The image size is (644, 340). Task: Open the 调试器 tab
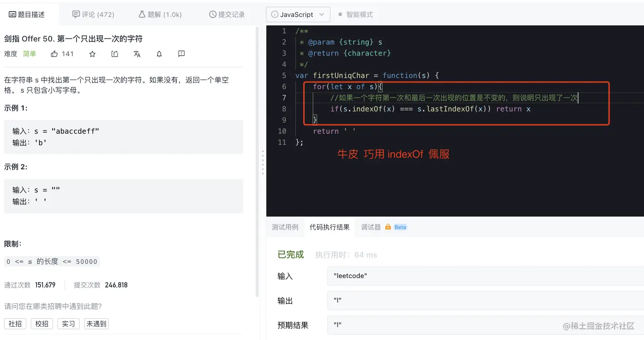371,227
